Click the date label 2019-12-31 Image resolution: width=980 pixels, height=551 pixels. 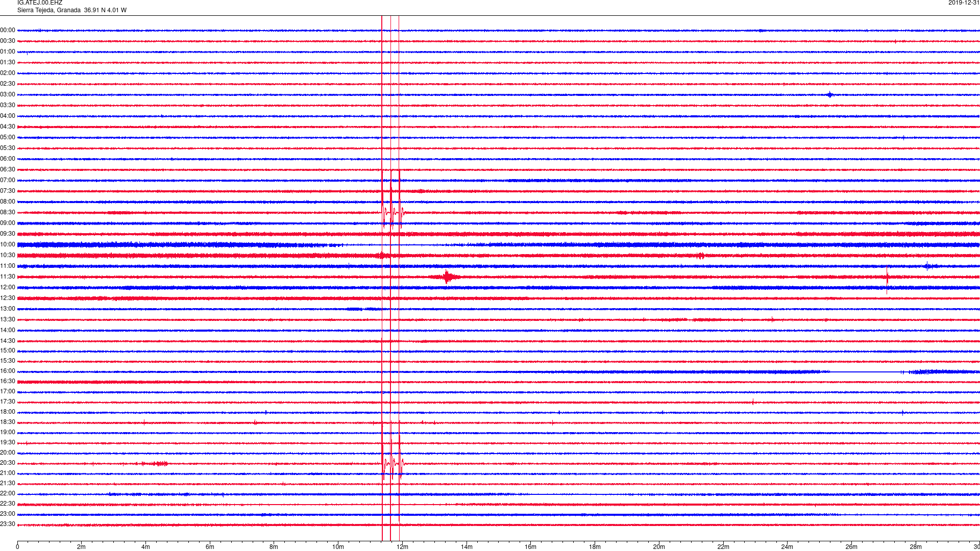[x=964, y=3]
